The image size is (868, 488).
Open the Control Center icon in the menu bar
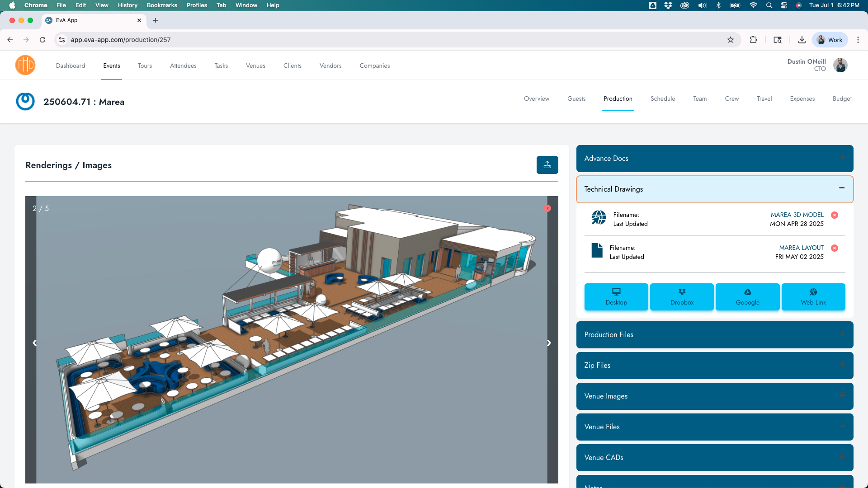pyautogui.click(x=784, y=5)
